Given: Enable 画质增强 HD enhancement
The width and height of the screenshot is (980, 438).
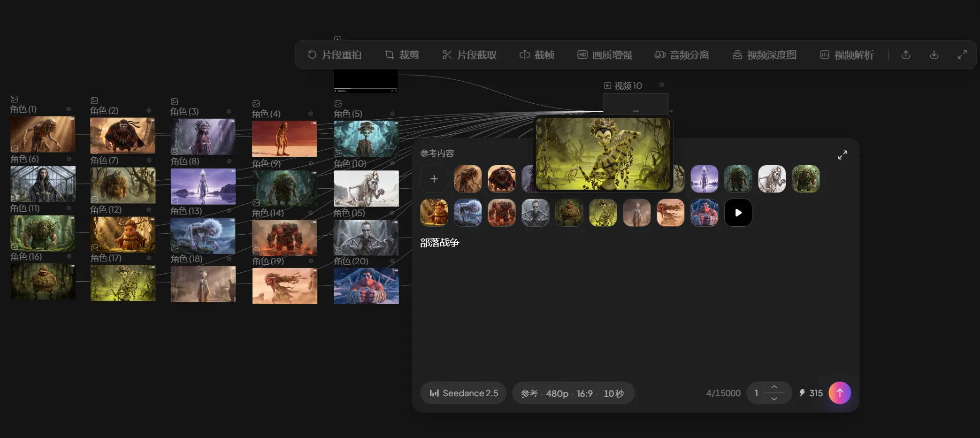Looking at the screenshot, I should [605, 55].
